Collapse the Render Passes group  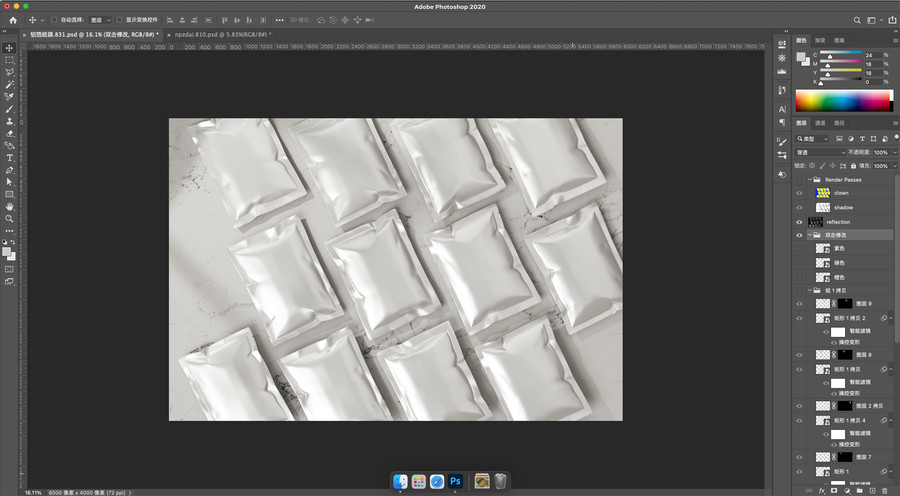810,180
